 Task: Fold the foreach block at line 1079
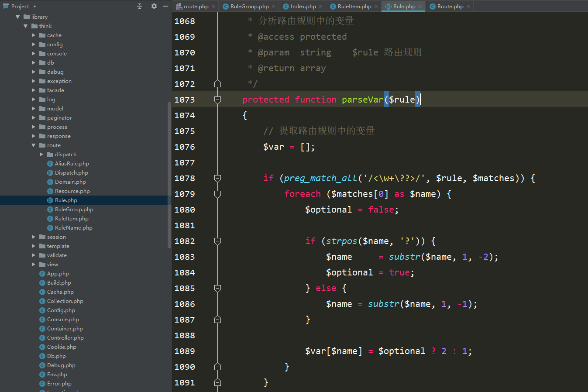(217, 194)
